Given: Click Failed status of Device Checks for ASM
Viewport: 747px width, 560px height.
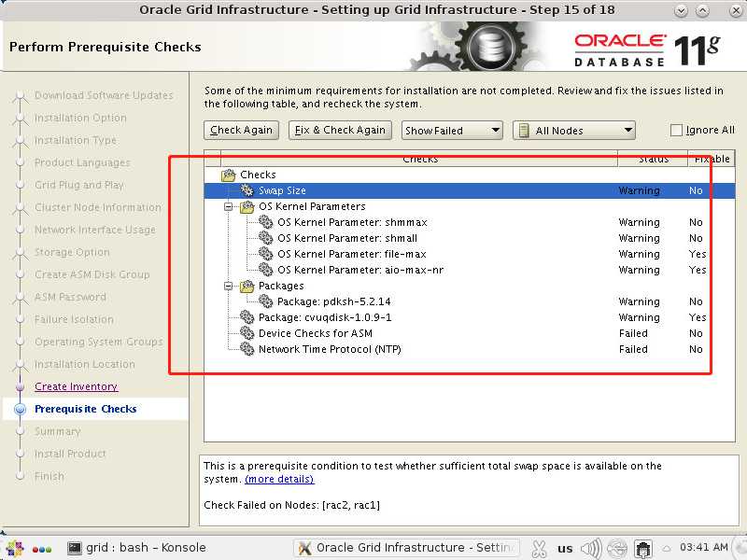Looking at the screenshot, I should point(633,333).
